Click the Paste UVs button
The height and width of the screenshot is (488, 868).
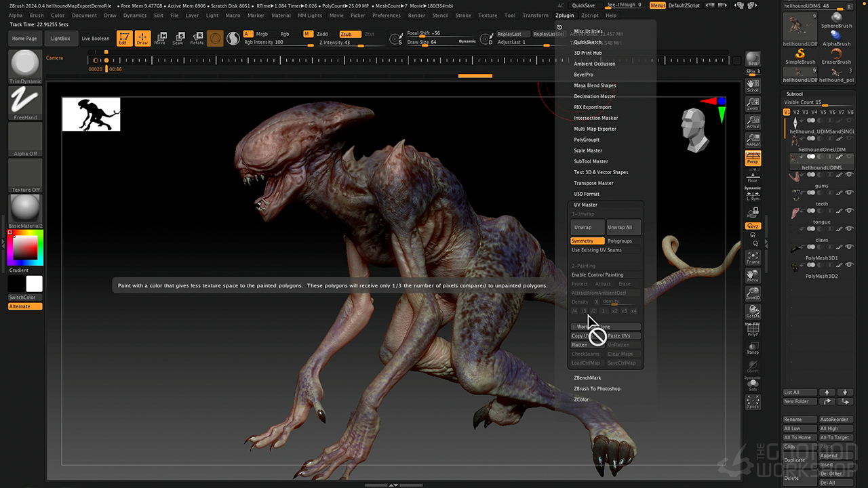pos(623,335)
